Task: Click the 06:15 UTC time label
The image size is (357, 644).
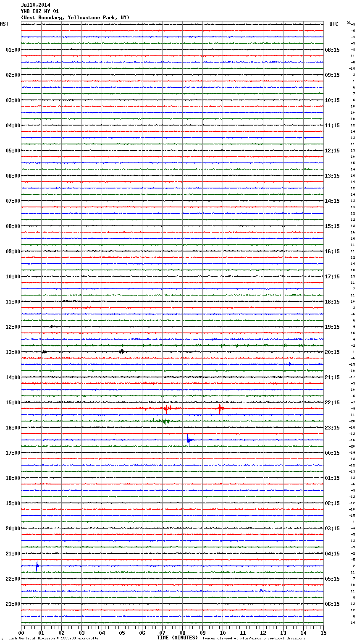Action: click(332, 604)
